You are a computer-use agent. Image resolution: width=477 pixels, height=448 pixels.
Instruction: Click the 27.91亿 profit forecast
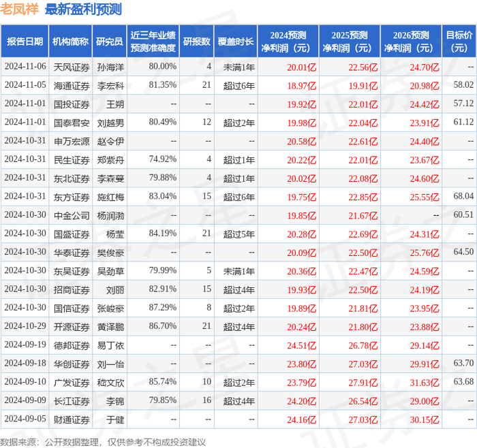tap(363, 383)
